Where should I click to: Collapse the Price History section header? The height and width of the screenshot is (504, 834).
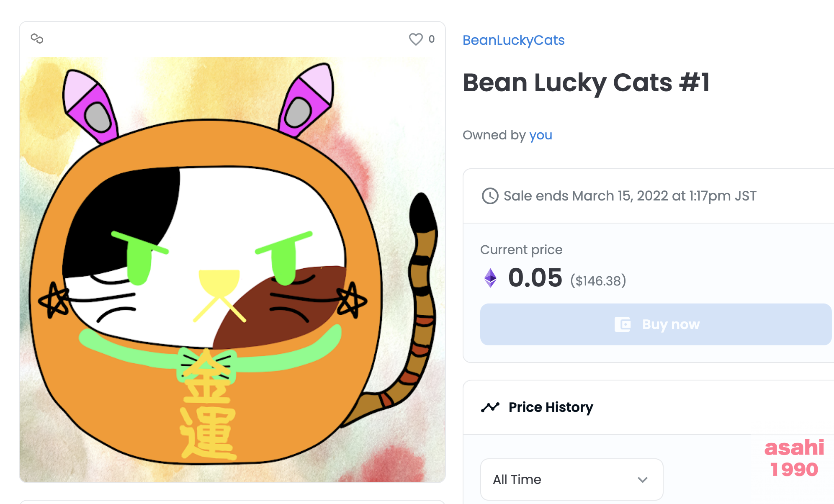click(649, 407)
